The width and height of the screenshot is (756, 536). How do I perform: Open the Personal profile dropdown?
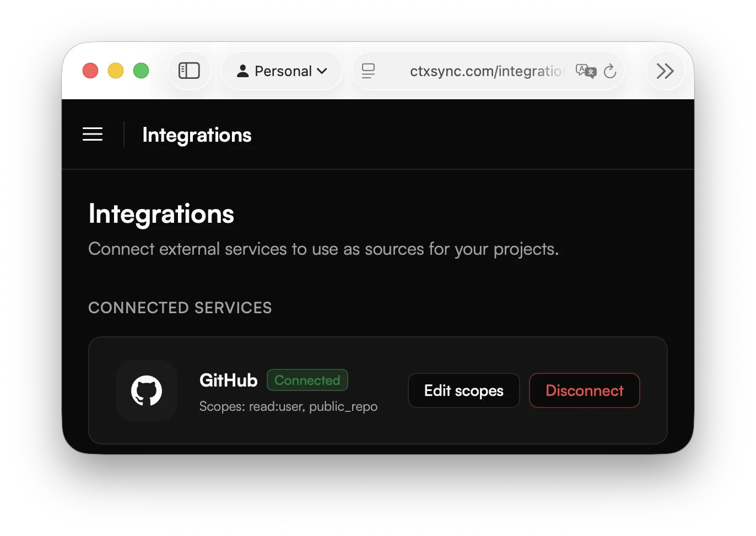[x=282, y=71]
